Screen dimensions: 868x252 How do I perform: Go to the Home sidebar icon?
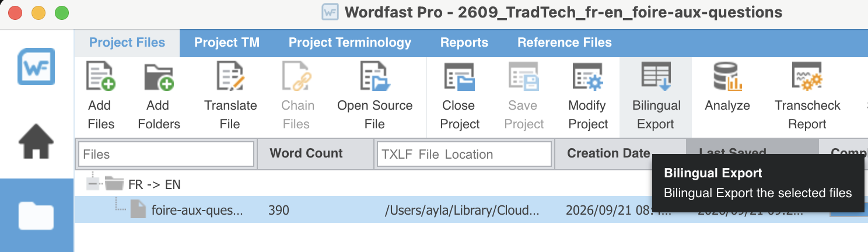coord(36,141)
